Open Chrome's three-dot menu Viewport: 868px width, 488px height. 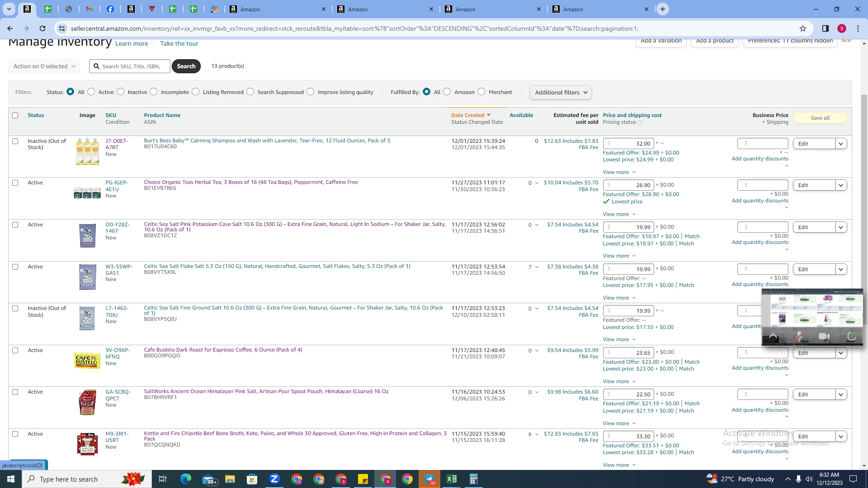point(858,28)
